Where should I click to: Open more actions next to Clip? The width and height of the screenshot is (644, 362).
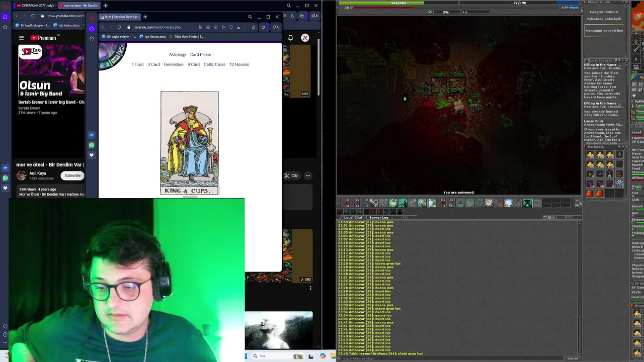308,175
